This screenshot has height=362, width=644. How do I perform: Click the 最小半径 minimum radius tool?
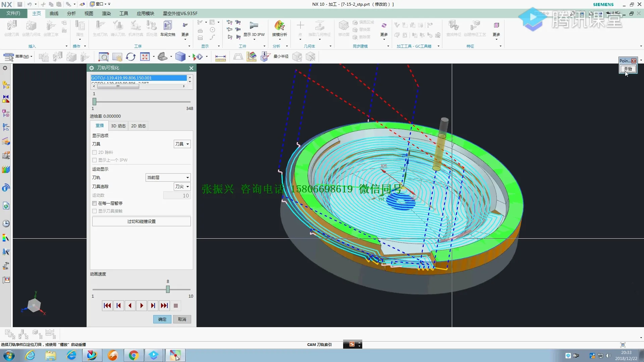(x=281, y=56)
